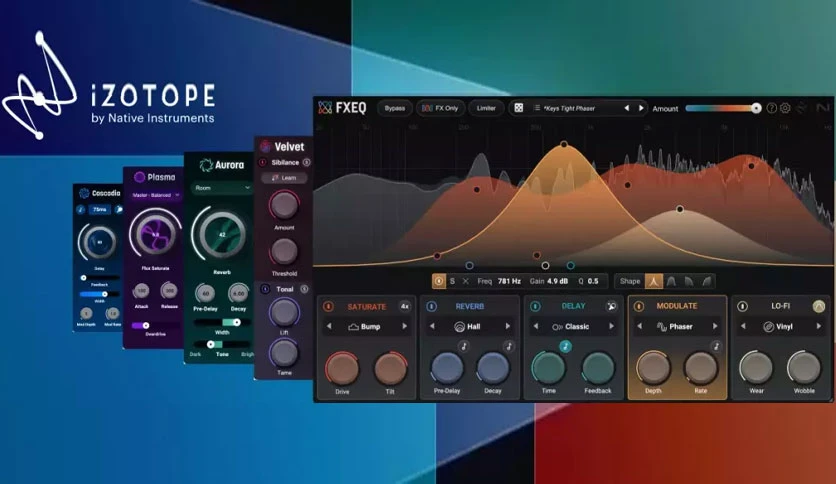Click the Aurora plugin logo icon
Screen dimensions: 836x484
[x=206, y=165]
